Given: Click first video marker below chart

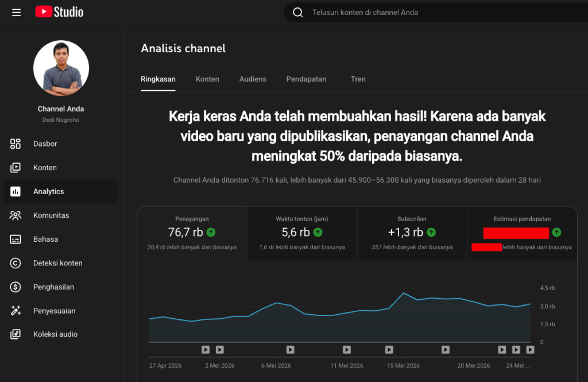Looking at the screenshot, I should (x=206, y=350).
